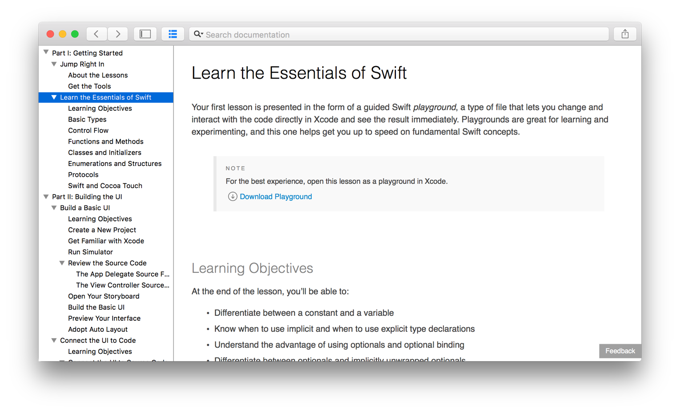Viewport: 680px width, 413px height.
Task: Select Learning Objectives under Build a Basic UI
Action: tap(100, 219)
